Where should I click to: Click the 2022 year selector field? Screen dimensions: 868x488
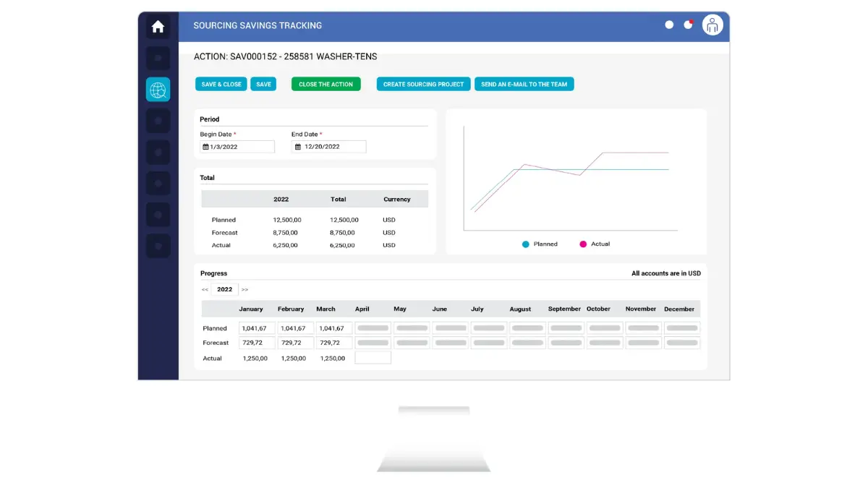coord(225,289)
